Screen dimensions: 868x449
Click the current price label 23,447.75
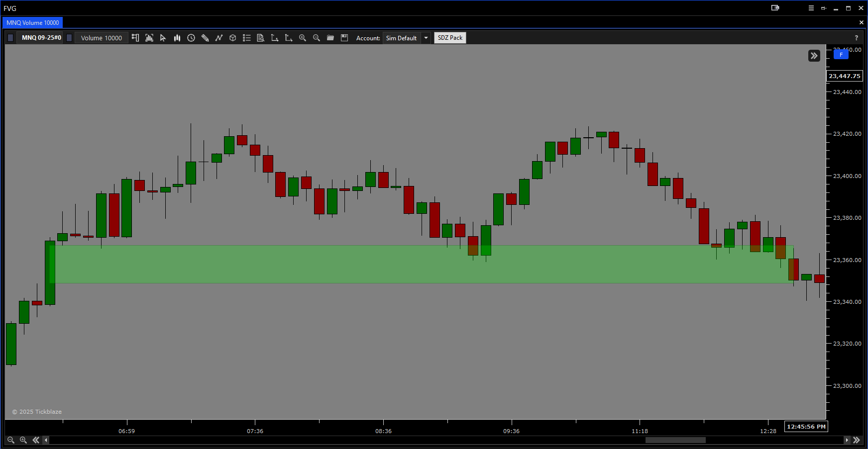coord(845,76)
